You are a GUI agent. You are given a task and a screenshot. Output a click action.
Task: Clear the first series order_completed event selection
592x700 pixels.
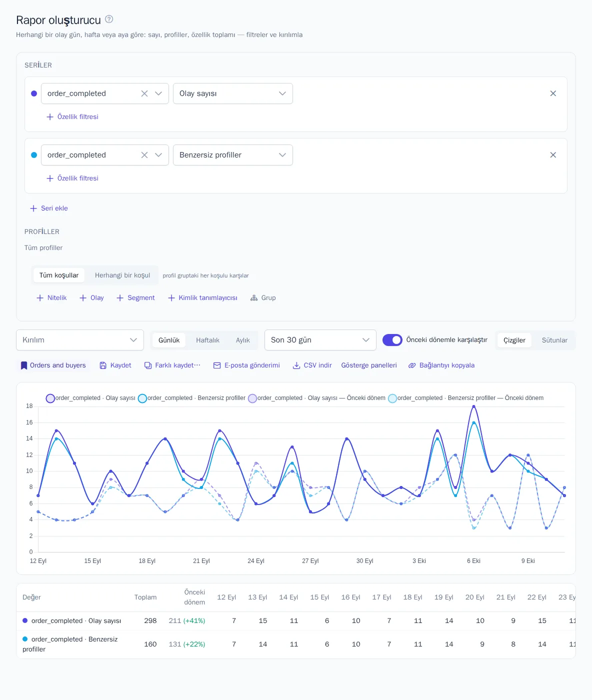[x=144, y=93]
